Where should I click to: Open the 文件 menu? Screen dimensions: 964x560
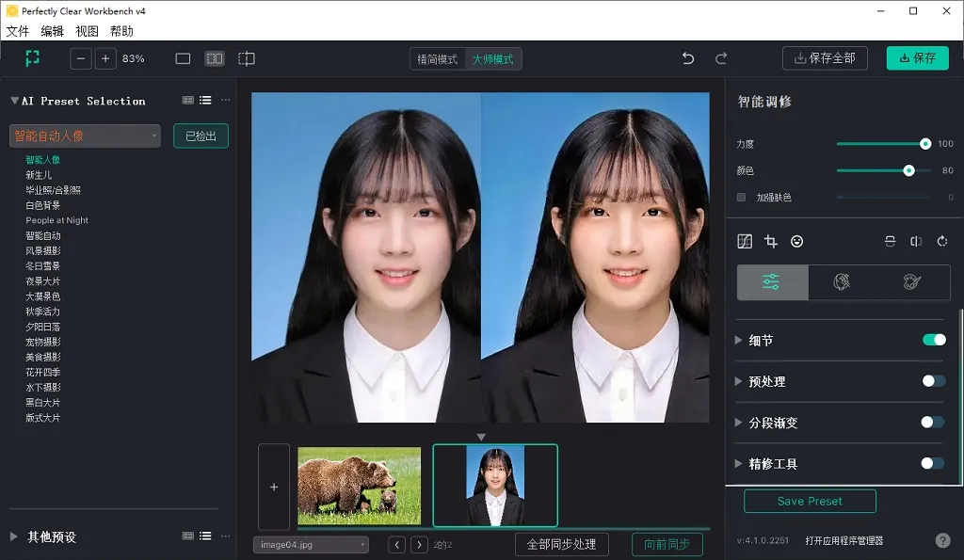pos(17,31)
